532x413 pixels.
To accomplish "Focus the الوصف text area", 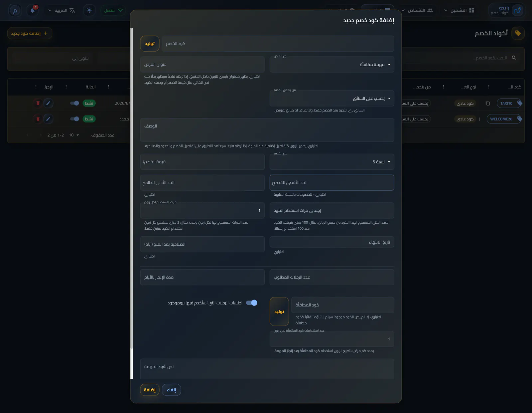I will (x=267, y=130).
